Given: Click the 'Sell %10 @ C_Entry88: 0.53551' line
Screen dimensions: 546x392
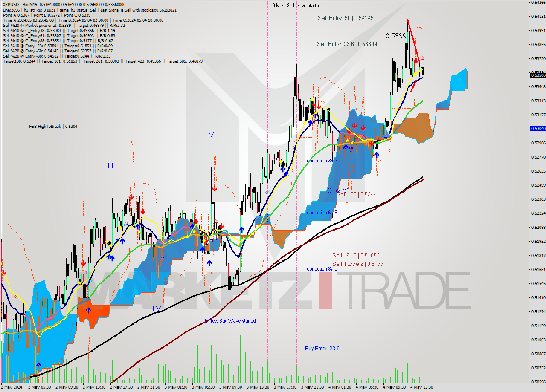Looking at the screenshot, I should 58,40.
